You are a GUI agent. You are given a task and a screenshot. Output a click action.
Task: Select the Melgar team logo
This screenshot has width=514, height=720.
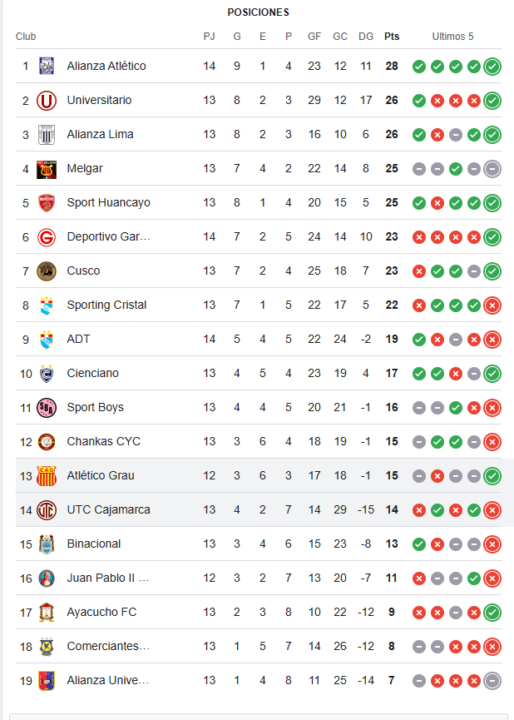[x=46, y=169]
